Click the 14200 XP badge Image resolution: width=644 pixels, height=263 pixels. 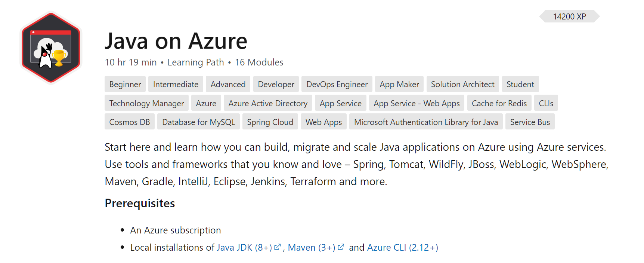569,16
